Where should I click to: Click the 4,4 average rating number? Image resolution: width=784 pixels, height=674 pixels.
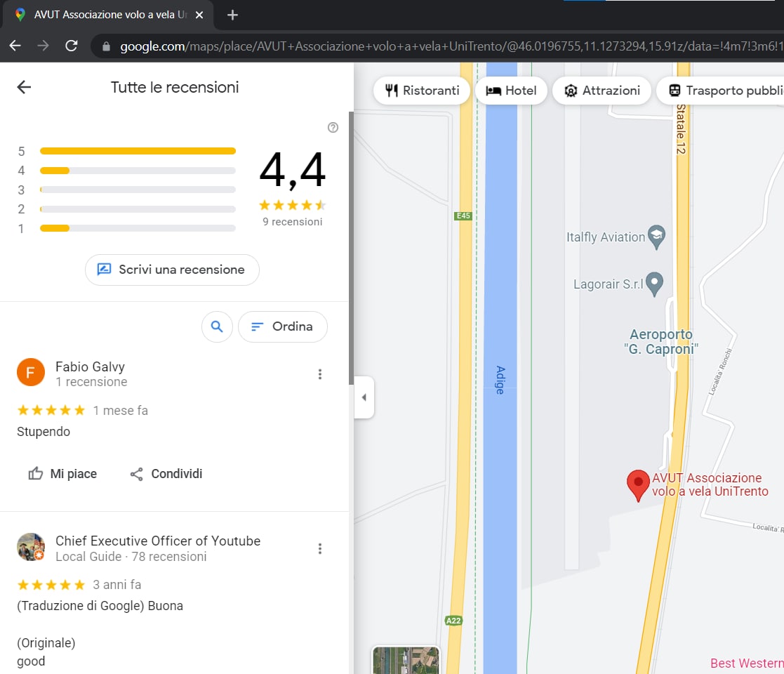293,170
